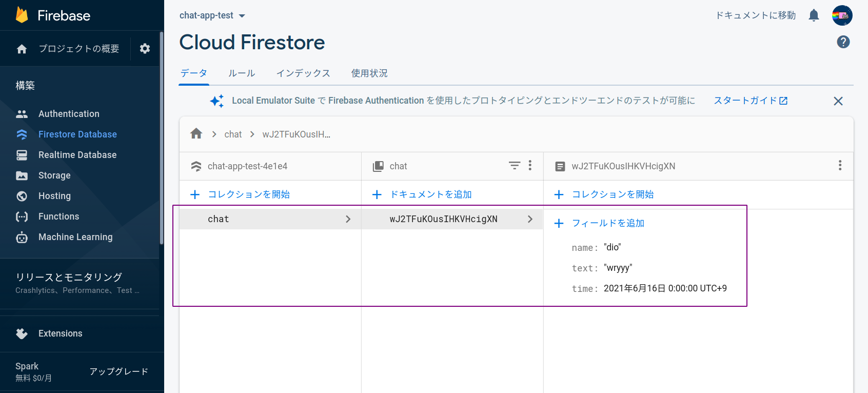Expand the Release and Monitoring section
Viewport: 868px width, 393px height.
click(x=80, y=283)
